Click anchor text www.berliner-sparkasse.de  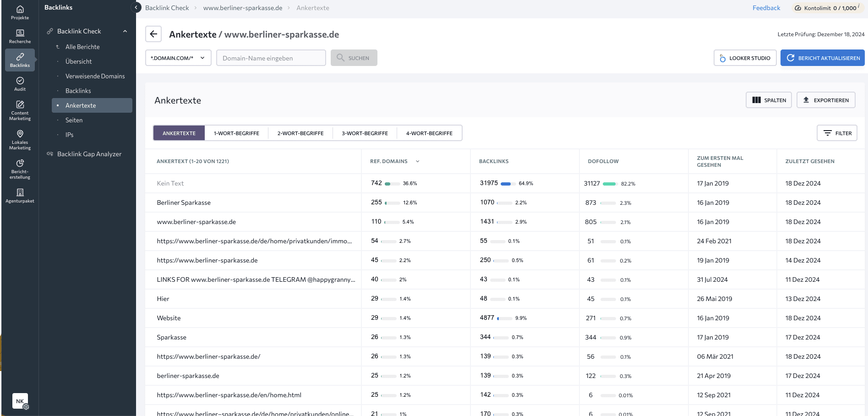[196, 222]
